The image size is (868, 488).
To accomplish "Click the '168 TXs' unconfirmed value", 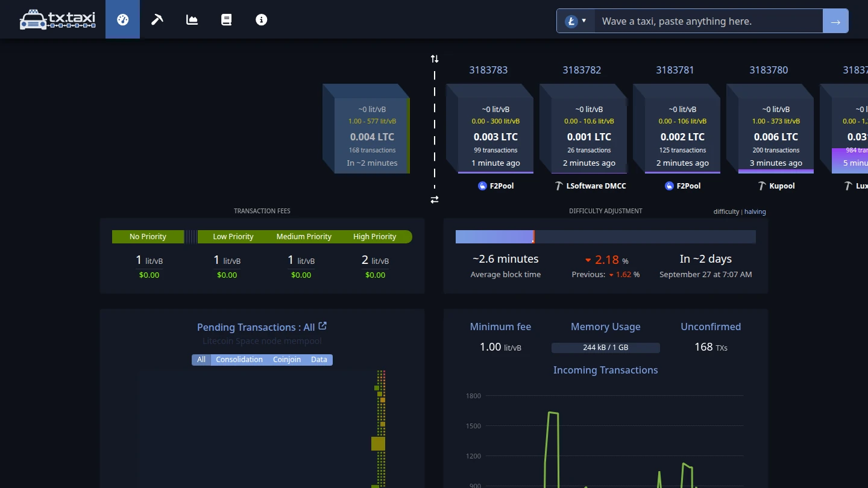I will pyautogui.click(x=711, y=347).
